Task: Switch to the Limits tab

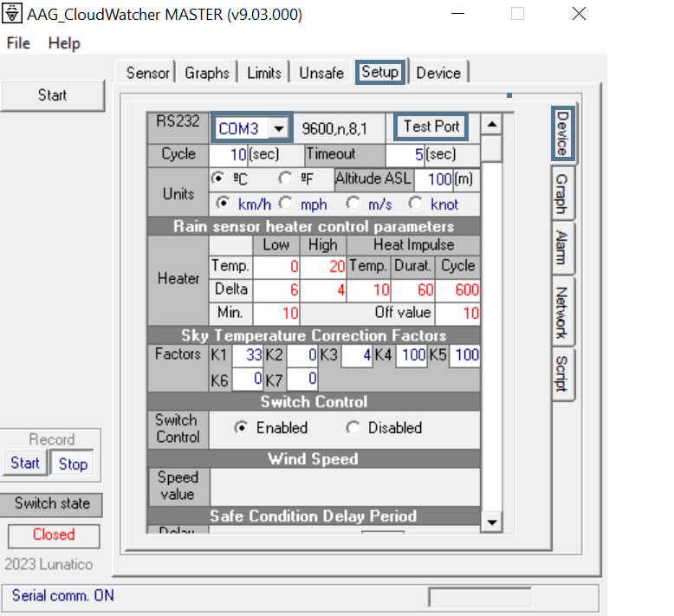Action: pos(264,73)
